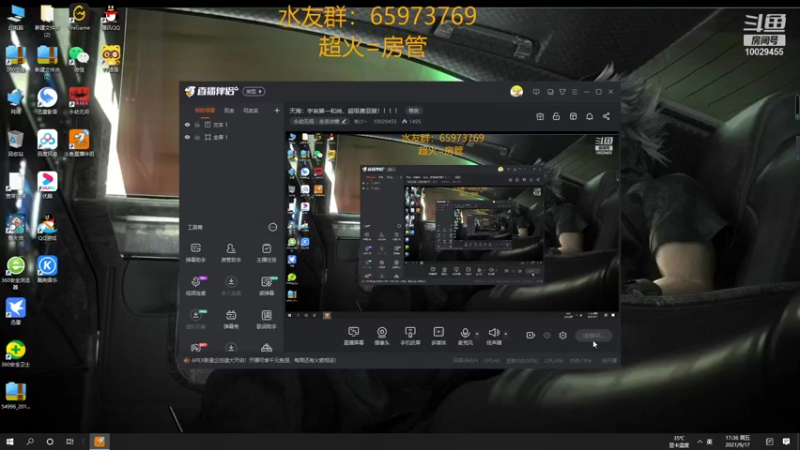Toggle visibility eye of 文本 1 source
The image size is (800, 450).
[187, 124]
